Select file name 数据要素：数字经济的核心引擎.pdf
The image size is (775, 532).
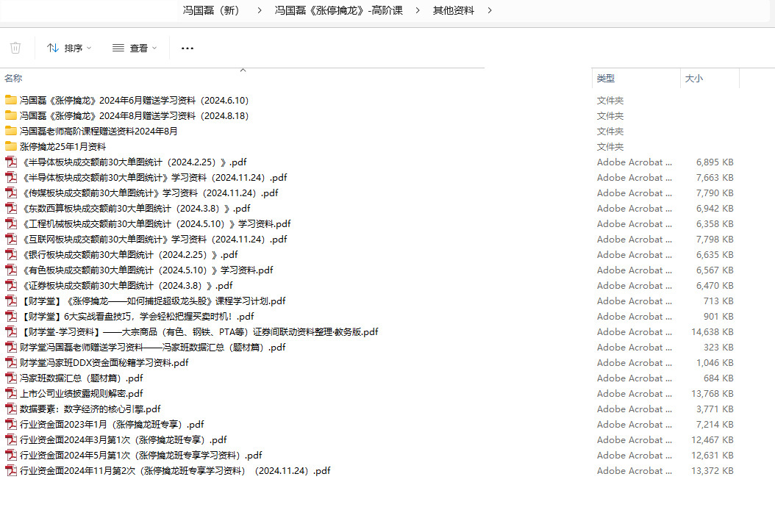[90, 409]
